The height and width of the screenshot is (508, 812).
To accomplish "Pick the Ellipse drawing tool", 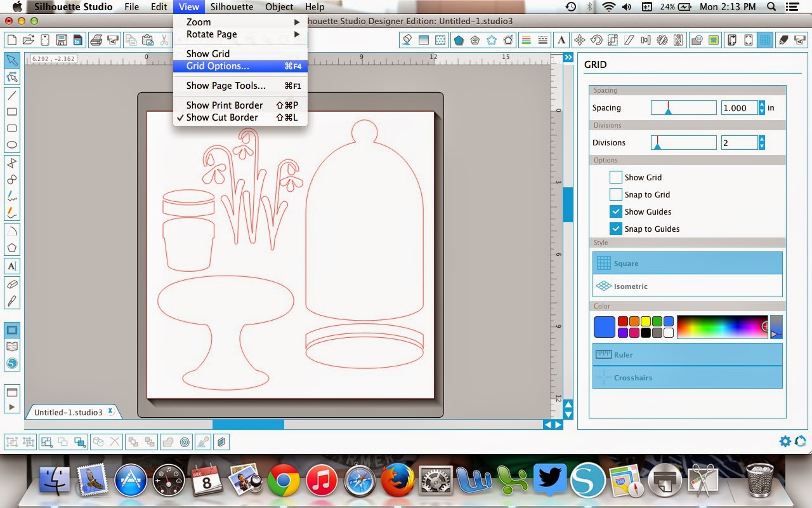I will pos(11,145).
